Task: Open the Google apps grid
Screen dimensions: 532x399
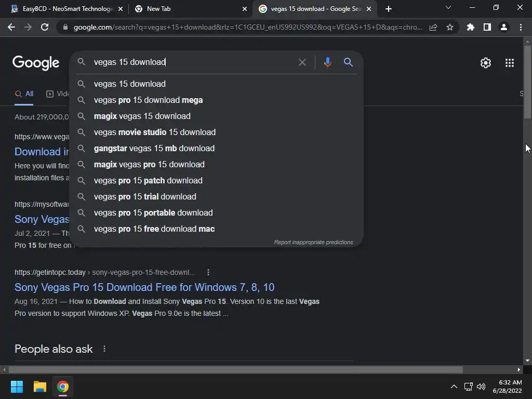Action: click(x=510, y=63)
